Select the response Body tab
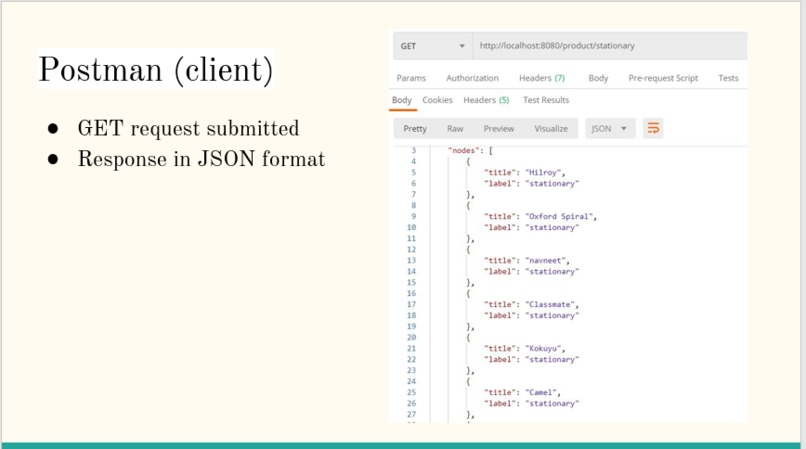Screen dimensions: 806x449 tap(401, 100)
